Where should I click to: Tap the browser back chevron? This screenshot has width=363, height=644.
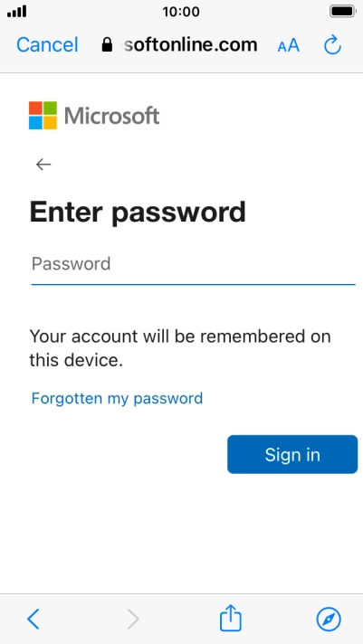(x=33, y=619)
